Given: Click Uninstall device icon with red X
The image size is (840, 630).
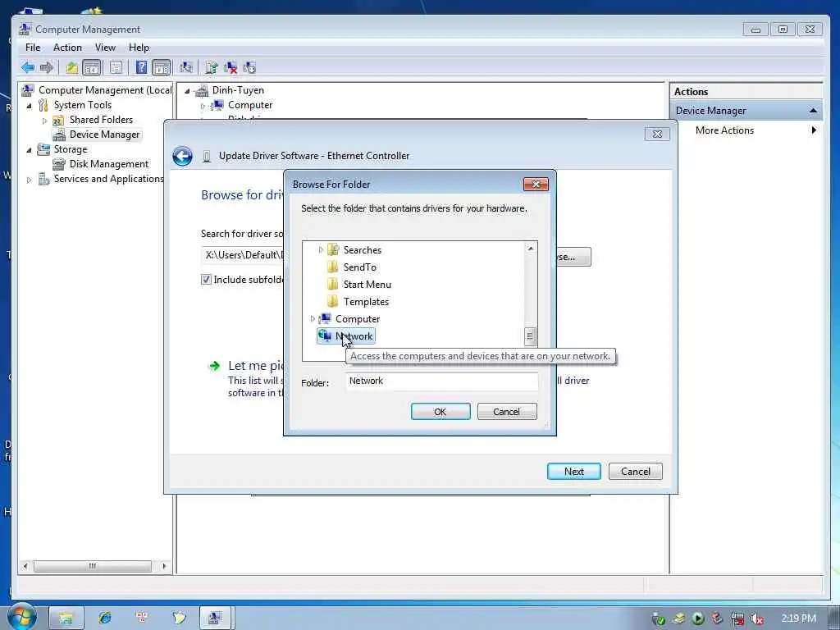Looking at the screenshot, I should pos(231,67).
